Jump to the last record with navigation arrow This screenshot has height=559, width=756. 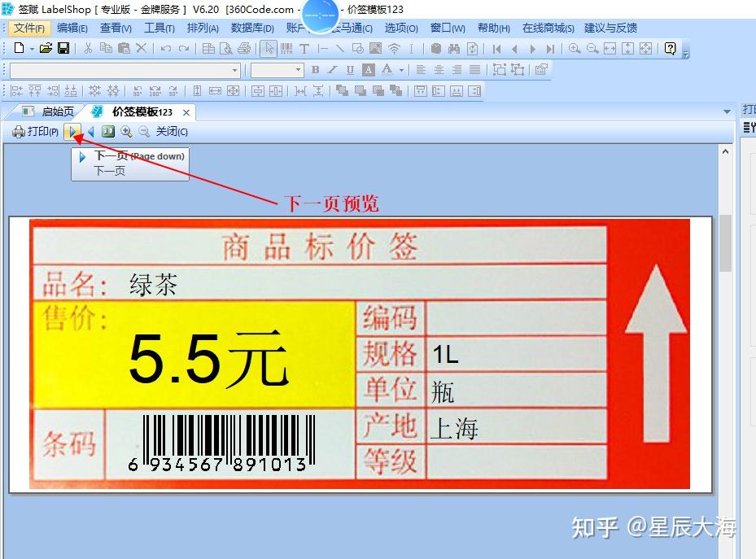551,49
